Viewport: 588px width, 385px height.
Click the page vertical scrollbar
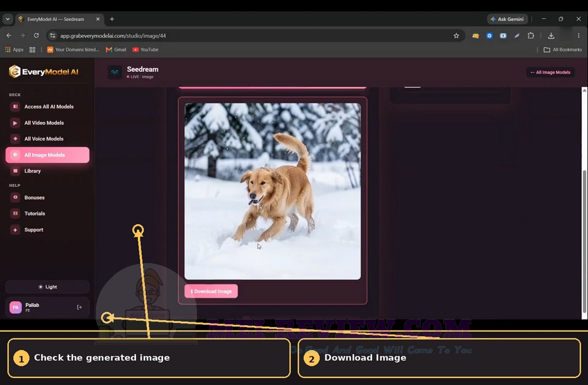[x=584, y=240]
